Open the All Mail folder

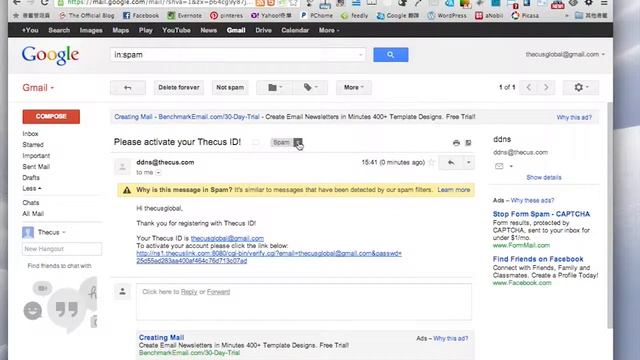(33, 214)
